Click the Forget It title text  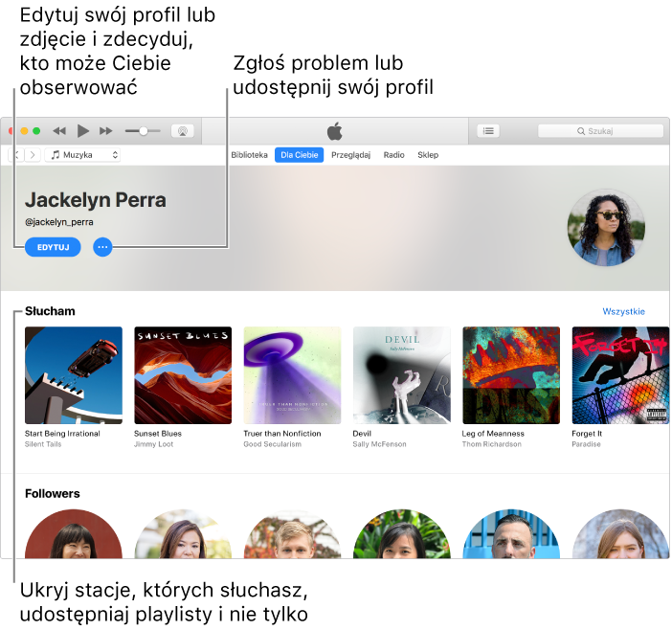click(587, 434)
